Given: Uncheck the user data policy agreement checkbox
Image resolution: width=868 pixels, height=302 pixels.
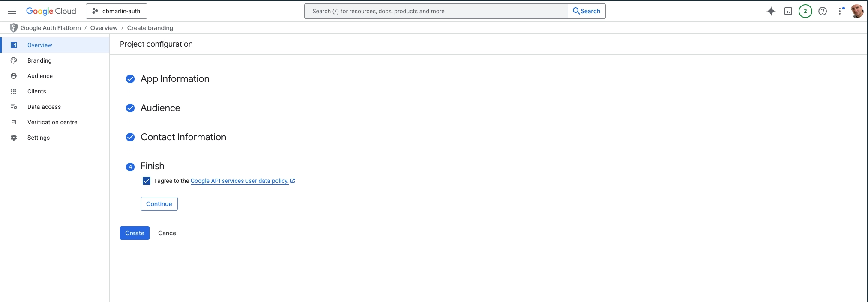Looking at the screenshot, I should (x=147, y=181).
